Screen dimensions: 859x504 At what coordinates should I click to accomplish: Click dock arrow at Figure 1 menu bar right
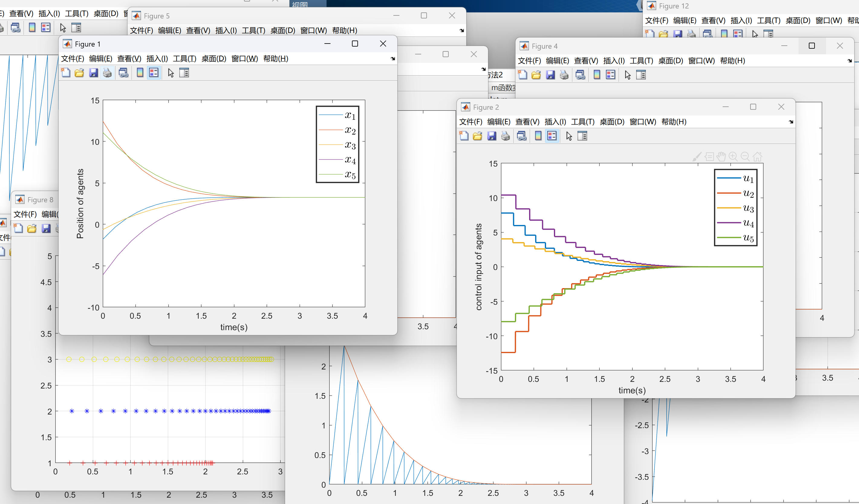(393, 59)
